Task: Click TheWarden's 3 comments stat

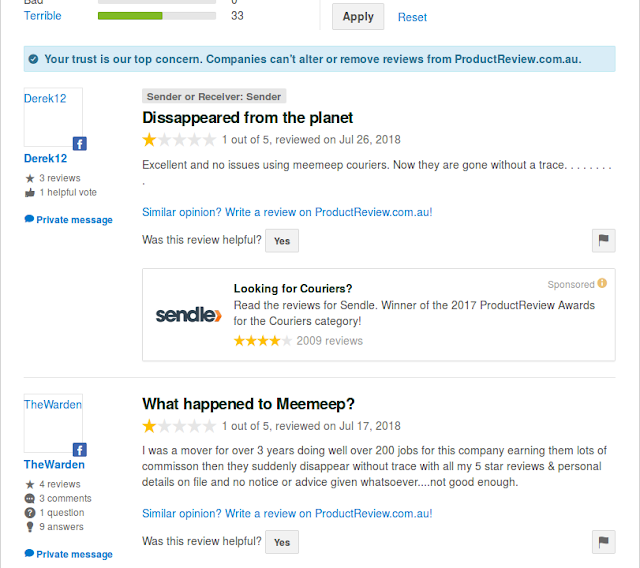Action: [x=65, y=498]
